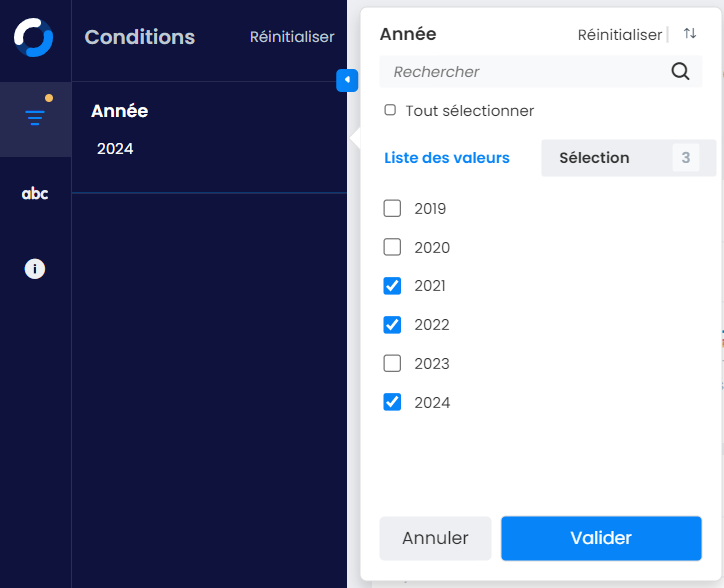
Task: Check the 2019 checkbox
Action: [x=393, y=209]
